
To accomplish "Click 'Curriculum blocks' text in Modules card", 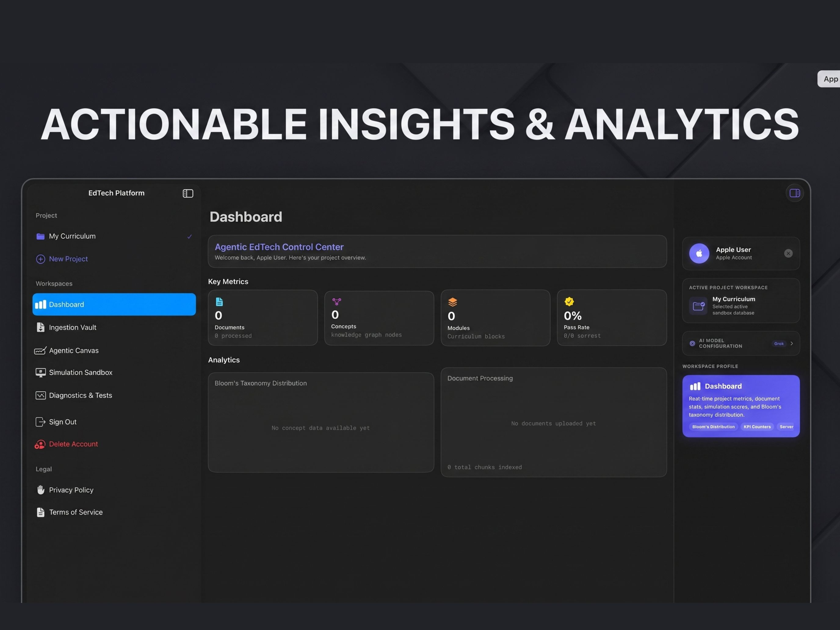I will [476, 336].
